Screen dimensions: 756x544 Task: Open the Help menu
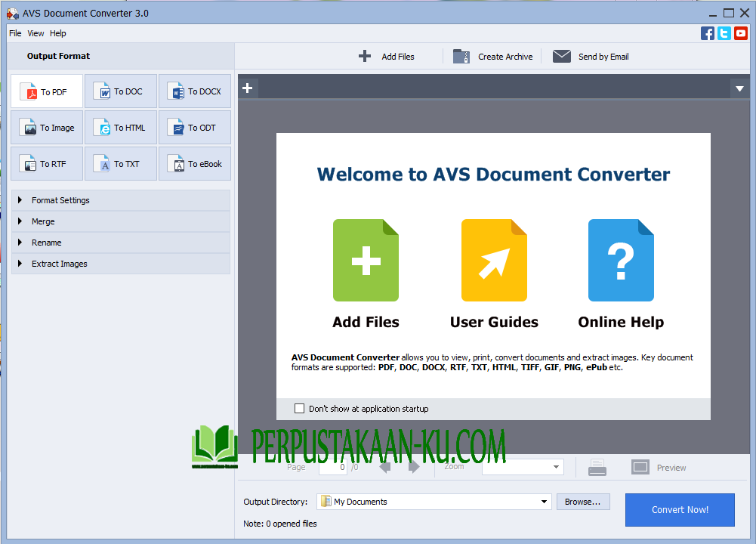point(58,33)
